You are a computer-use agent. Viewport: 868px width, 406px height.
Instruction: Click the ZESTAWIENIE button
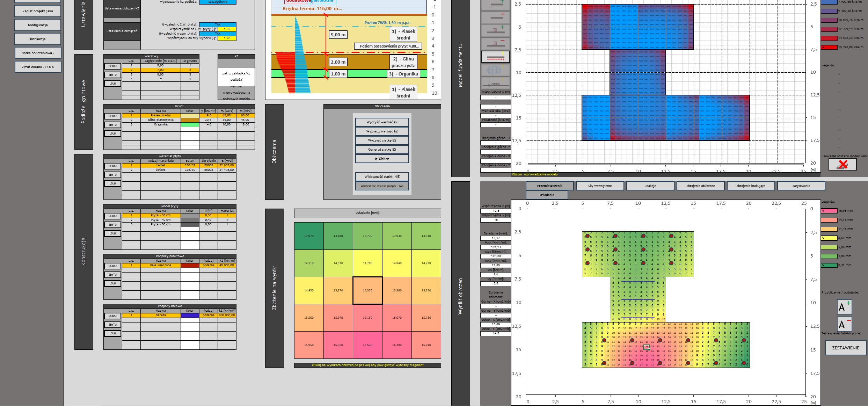click(x=845, y=348)
